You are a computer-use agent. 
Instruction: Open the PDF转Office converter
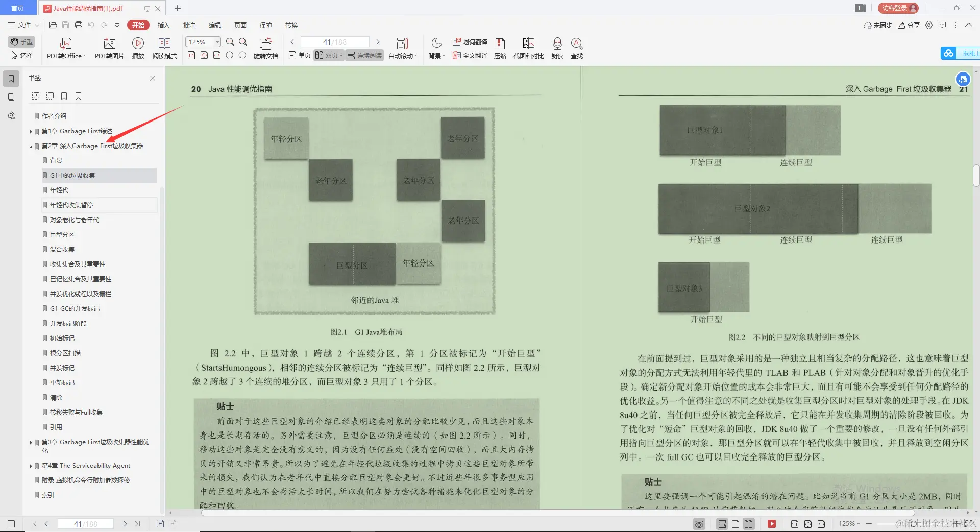tap(64, 47)
